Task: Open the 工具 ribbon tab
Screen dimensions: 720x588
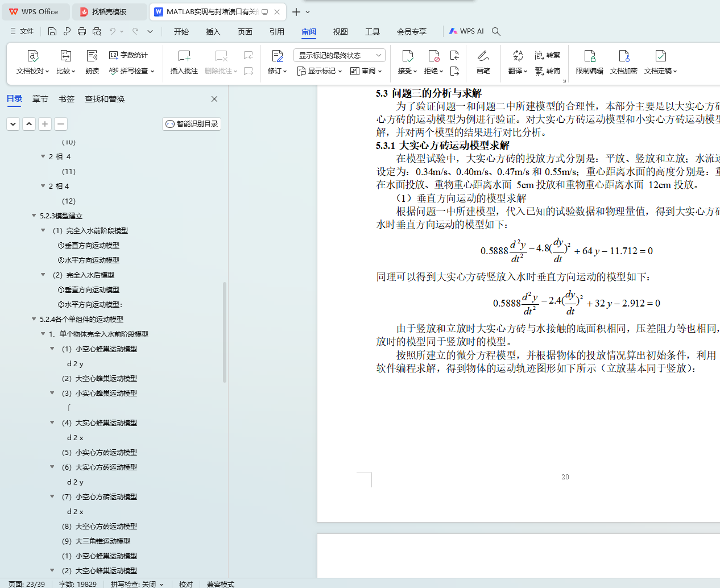Action: [x=373, y=32]
